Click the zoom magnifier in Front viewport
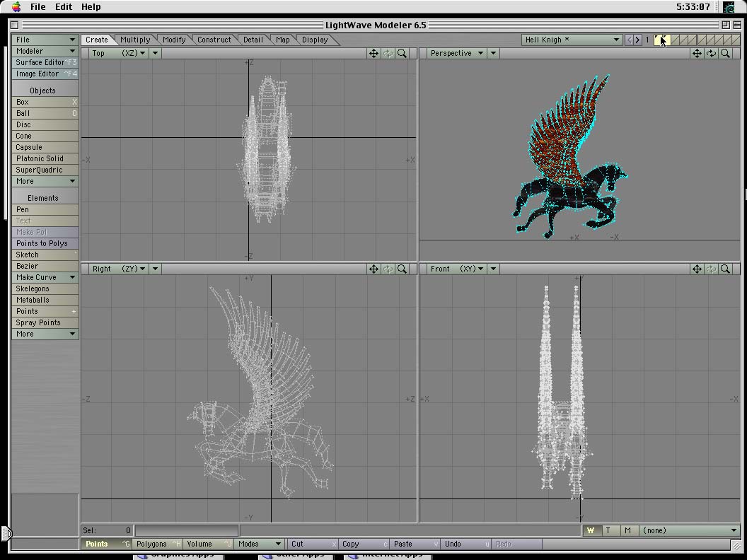 pyautogui.click(x=725, y=269)
